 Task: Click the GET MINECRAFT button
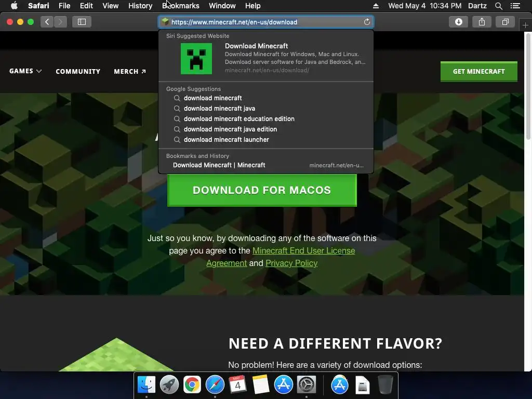tap(478, 71)
